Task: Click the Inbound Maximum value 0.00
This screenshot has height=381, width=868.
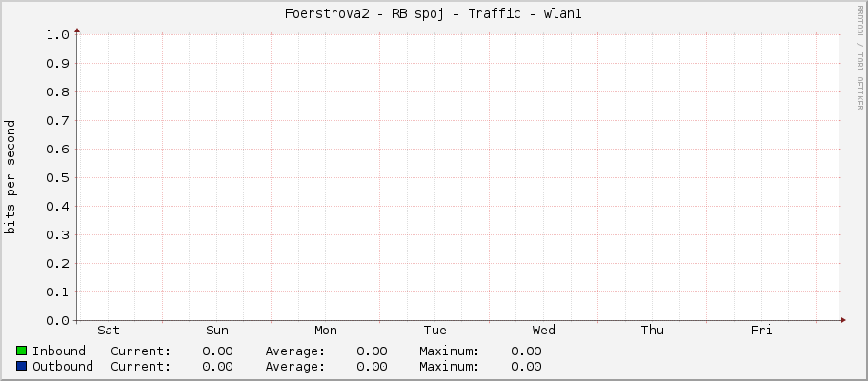Action: click(527, 351)
